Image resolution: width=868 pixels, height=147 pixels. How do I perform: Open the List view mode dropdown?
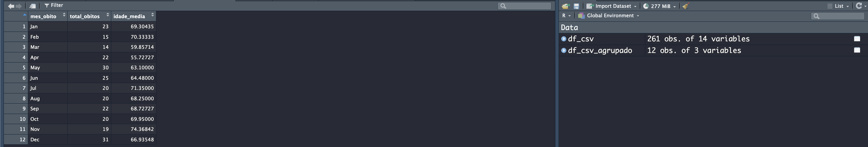click(x=838, y=6)
